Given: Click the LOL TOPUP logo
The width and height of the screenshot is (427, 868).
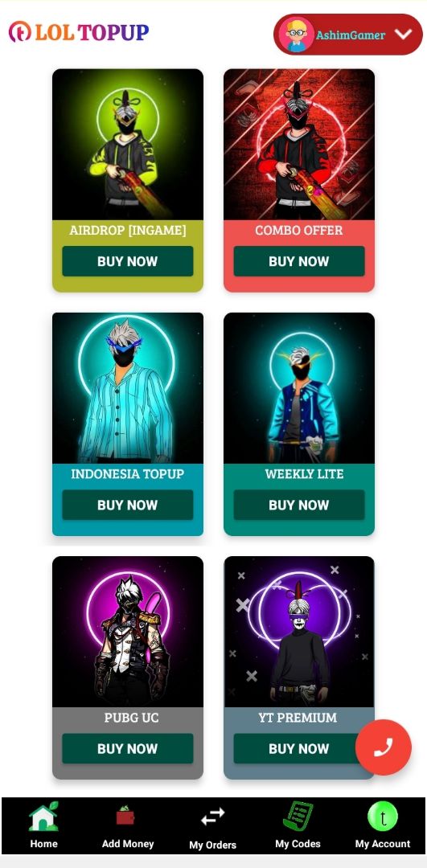Looking at the screenshot, I should (79, 32).
